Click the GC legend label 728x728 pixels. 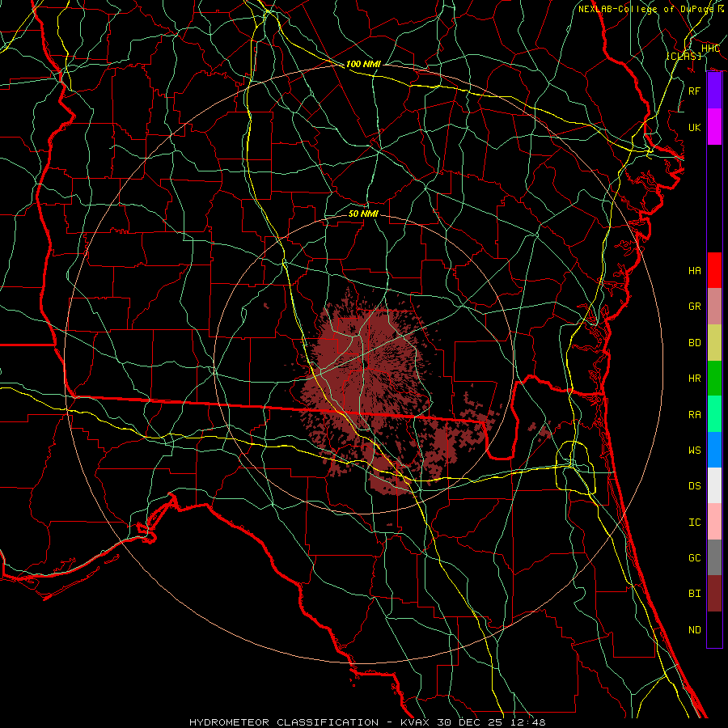(695, 558)
